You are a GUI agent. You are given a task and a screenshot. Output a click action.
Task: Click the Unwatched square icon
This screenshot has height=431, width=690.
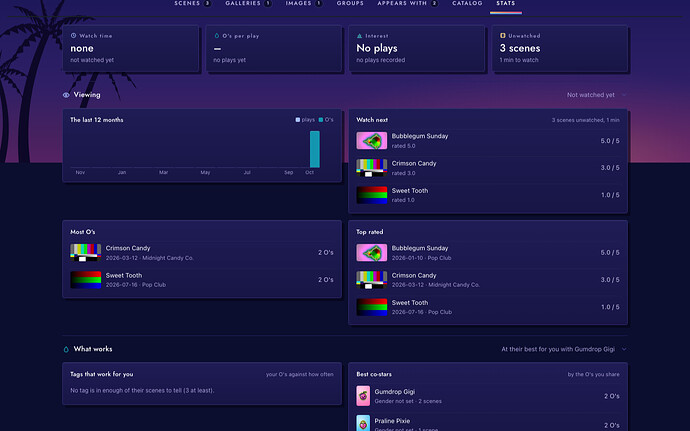(x=503, y=36)
